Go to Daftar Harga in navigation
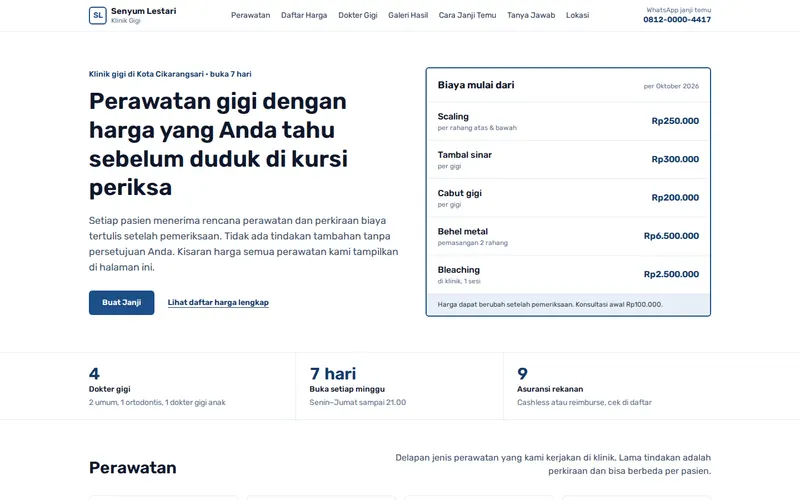Image resolution: width=800 pixels, height=500 pixels. coord(304,15)
